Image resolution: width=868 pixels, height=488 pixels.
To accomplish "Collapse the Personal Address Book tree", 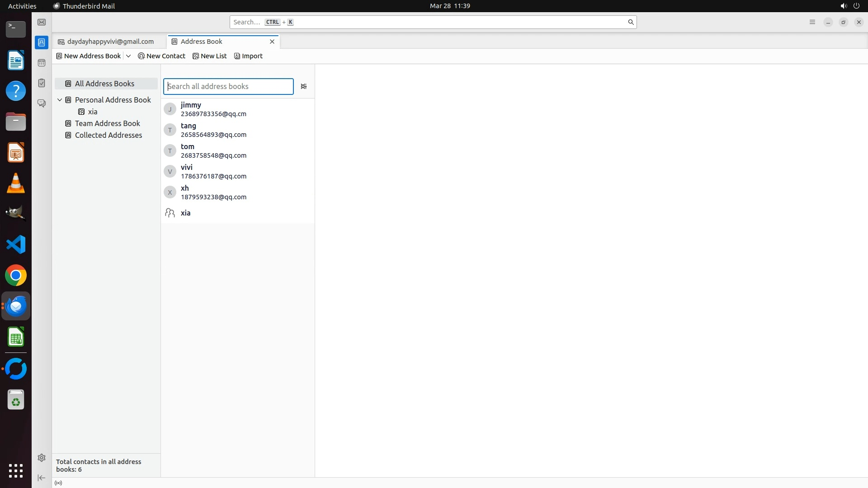I will [60, 100].
